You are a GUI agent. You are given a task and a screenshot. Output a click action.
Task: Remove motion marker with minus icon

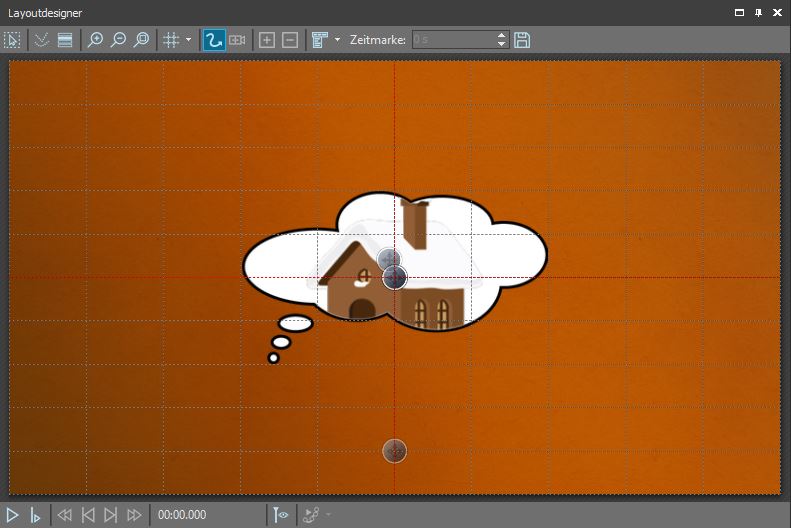(290, 40)
